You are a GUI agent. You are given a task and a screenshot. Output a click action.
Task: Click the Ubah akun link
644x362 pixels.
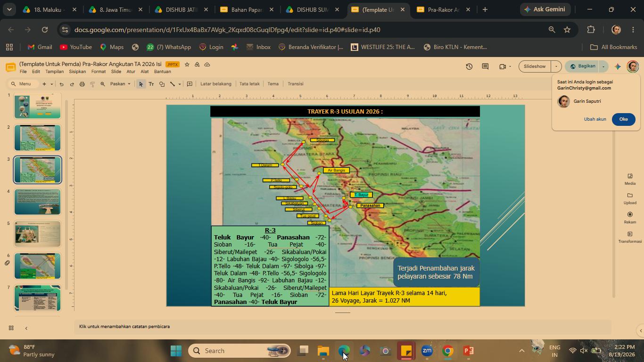595,119
